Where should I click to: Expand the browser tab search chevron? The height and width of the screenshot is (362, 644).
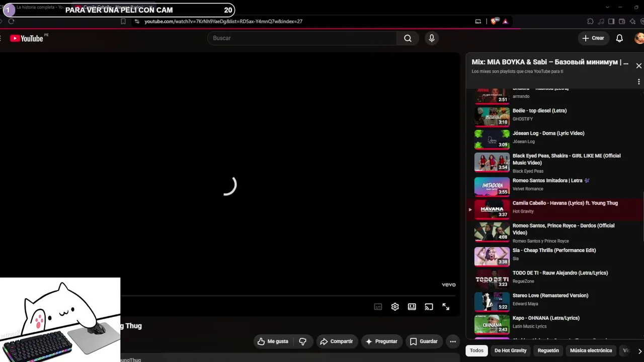tap(607, 7)
